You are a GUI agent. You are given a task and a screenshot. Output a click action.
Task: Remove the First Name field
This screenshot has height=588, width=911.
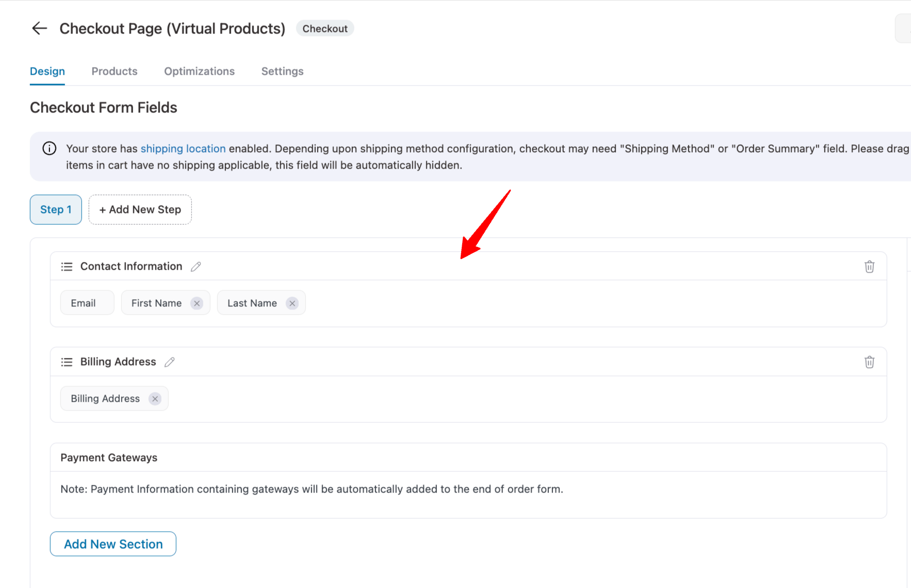tap(197, 303)
